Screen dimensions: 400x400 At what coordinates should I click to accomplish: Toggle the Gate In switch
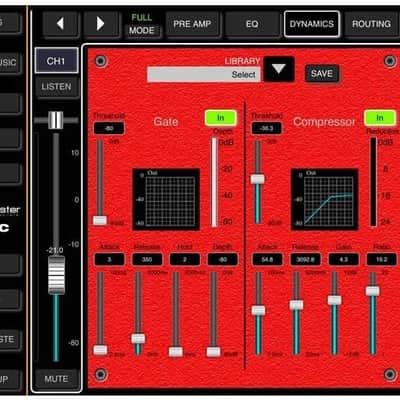click(x=221, y=118)
